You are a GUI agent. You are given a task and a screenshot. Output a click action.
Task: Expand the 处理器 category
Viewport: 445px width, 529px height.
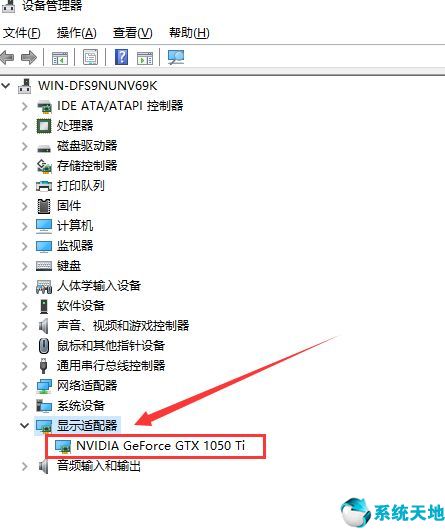(25, 126)
